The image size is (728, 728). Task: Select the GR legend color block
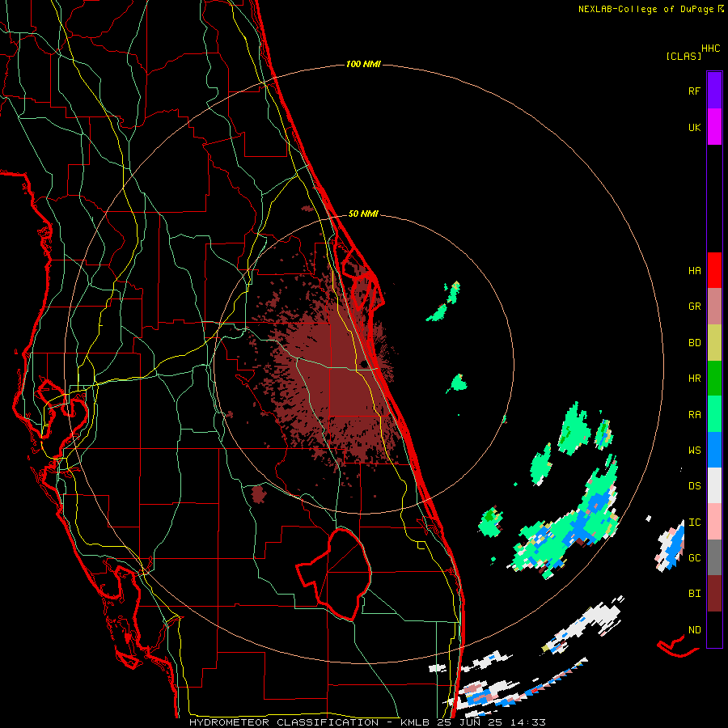[714, 306]
